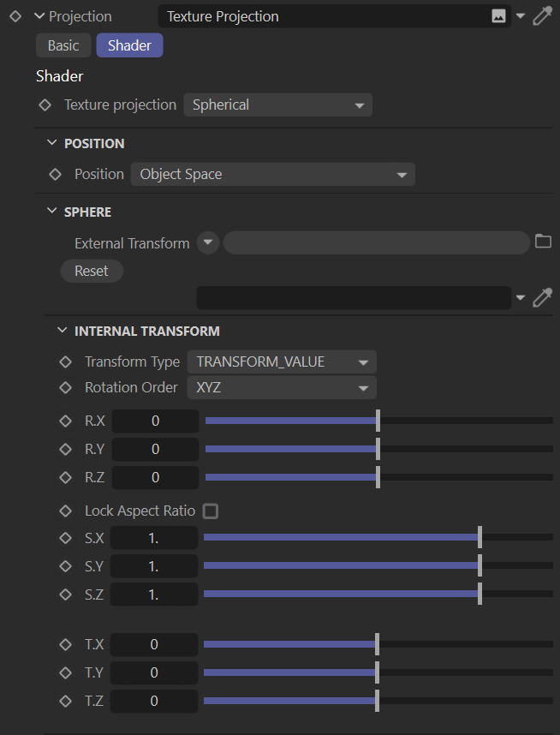Collapse the SPHERE section
Screen dimensions: 560x735
(x=51, y=212)
